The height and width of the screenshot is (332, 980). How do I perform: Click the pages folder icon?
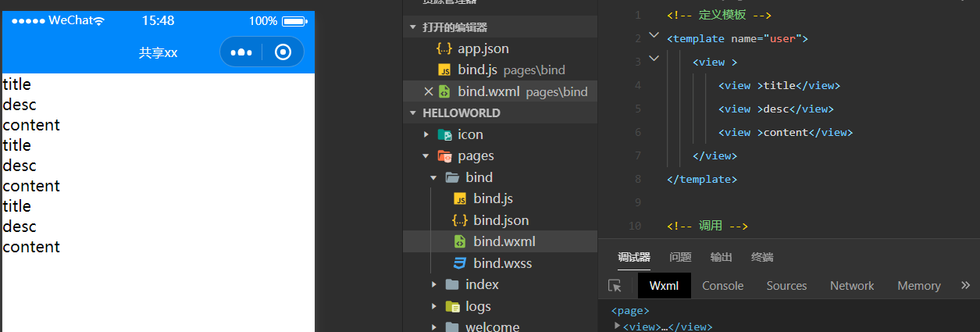click(x=444, y=155)
